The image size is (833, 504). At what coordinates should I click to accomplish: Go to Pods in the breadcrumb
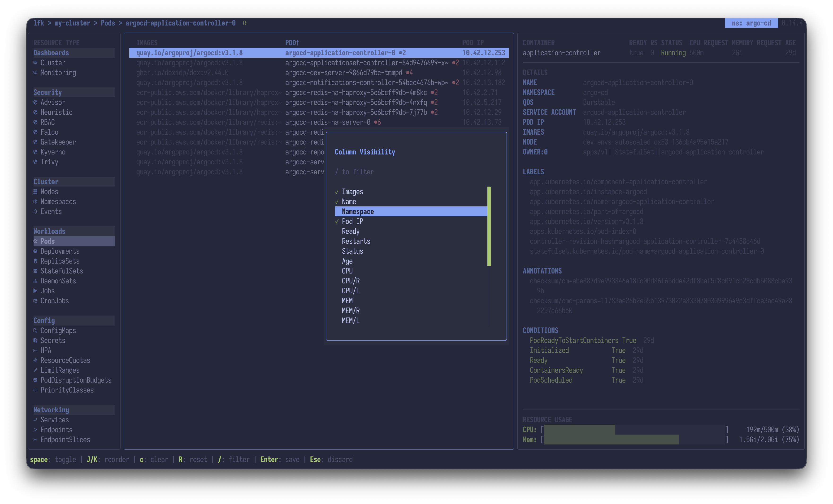[x=108, y=23]
